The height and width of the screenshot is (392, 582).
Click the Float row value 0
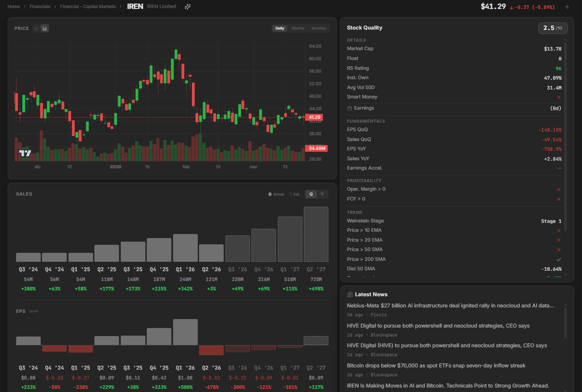pos(560,59)
